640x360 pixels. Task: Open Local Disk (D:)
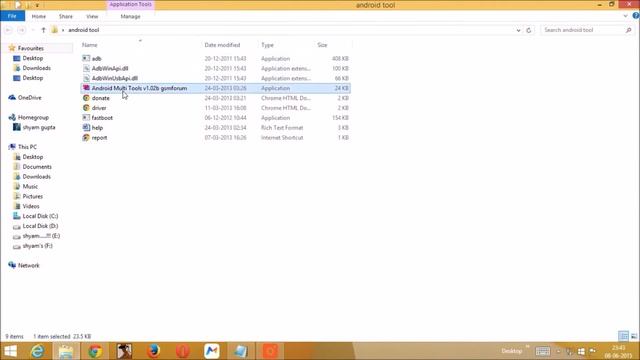(x=40, y=226)
